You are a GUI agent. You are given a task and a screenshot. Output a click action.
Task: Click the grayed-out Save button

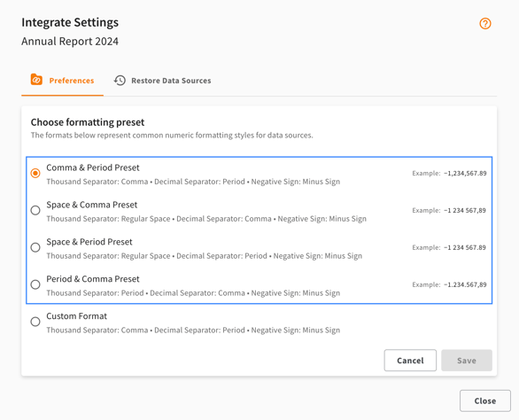coord(467,361)
